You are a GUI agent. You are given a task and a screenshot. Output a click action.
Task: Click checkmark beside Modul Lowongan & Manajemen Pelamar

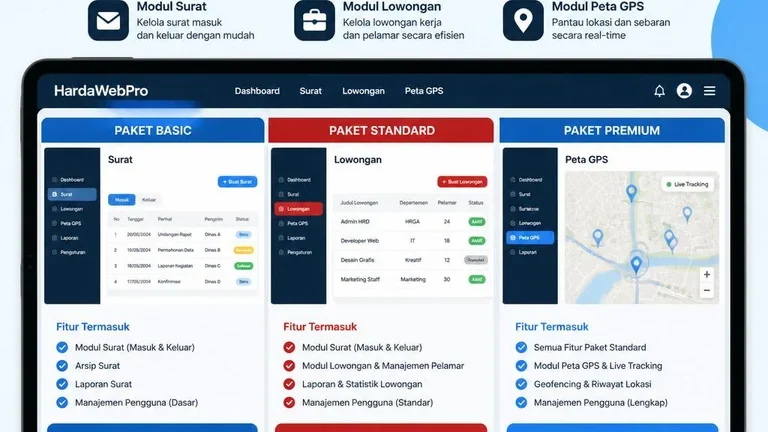(289, 366)
